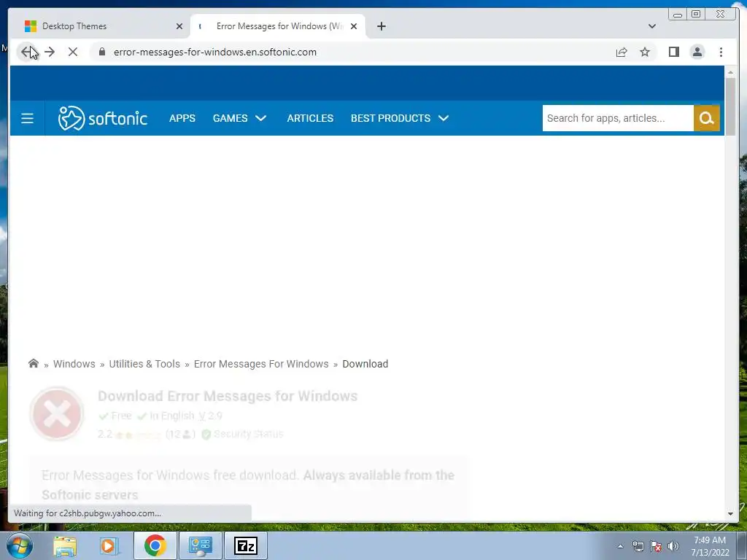Launch Windows Media Player from taskbar
Screen dimensions: 747x560
pos(109,545)
